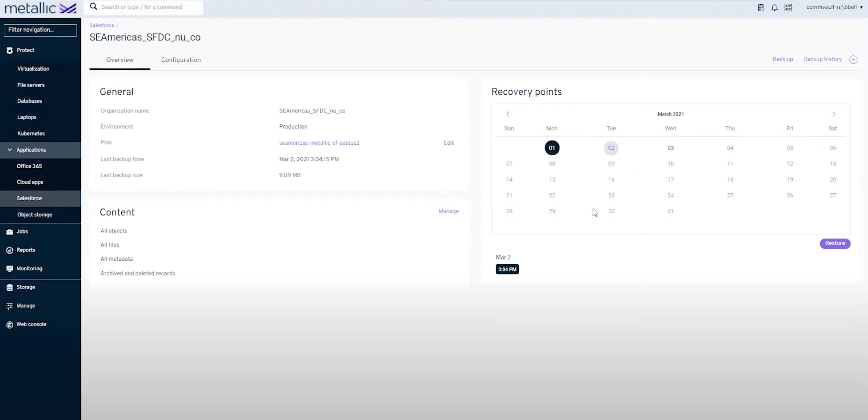Go to next month in calendar

click(x=834, y=114)
